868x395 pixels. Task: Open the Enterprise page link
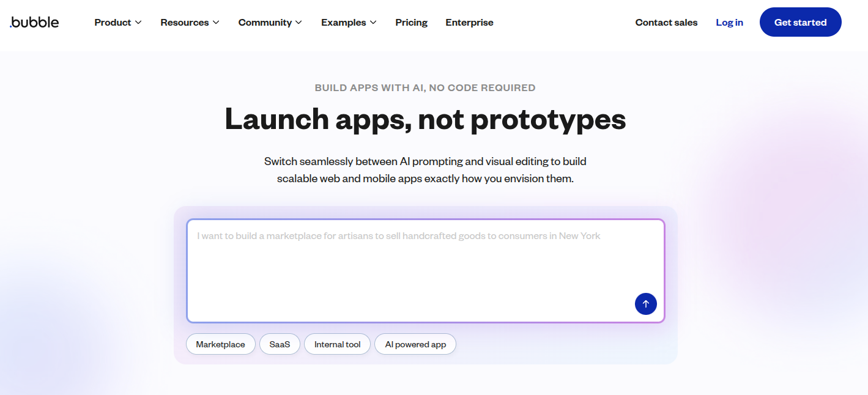click(x=469, y=23)
